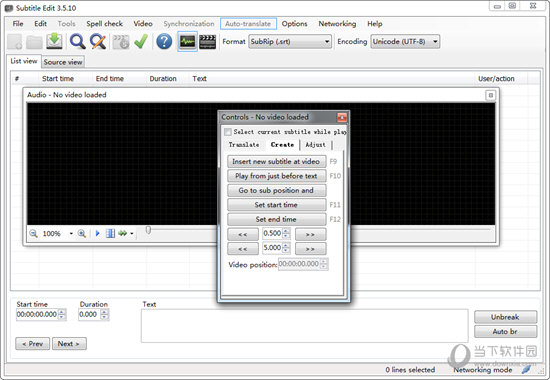
Task: Click the Networking mode status icon
Action: pos(526,369)
